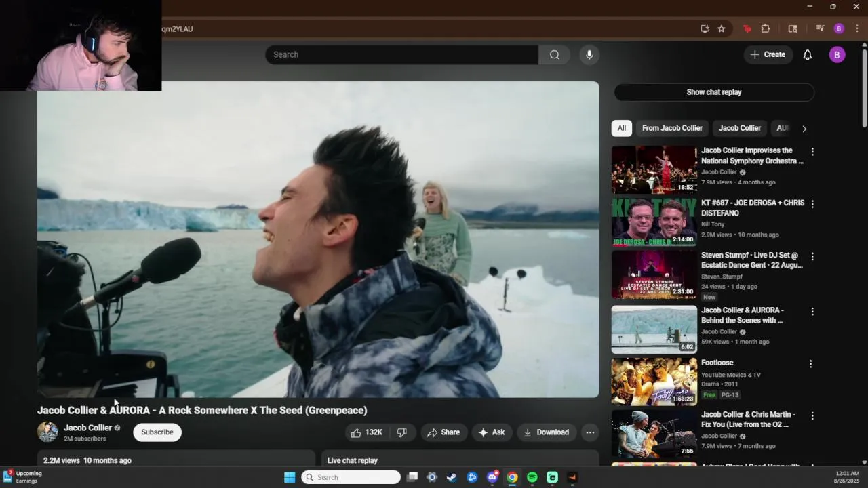Start voice search with microphone icon
Image resolution: width=868 pixels, height=488 pixels.
click(589, 55)
